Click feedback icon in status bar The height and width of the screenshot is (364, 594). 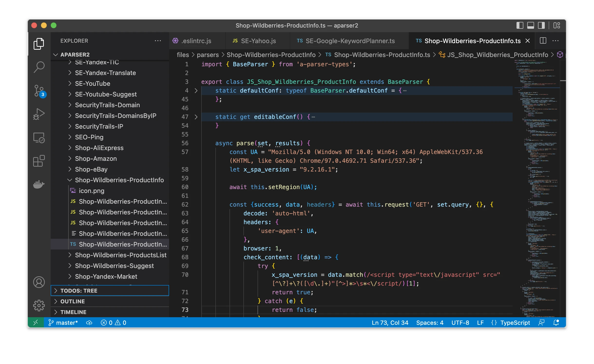click(541, 323)
